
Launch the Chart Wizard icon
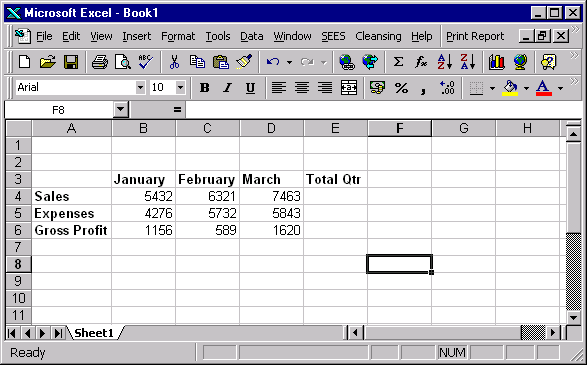tap(496, 62)
